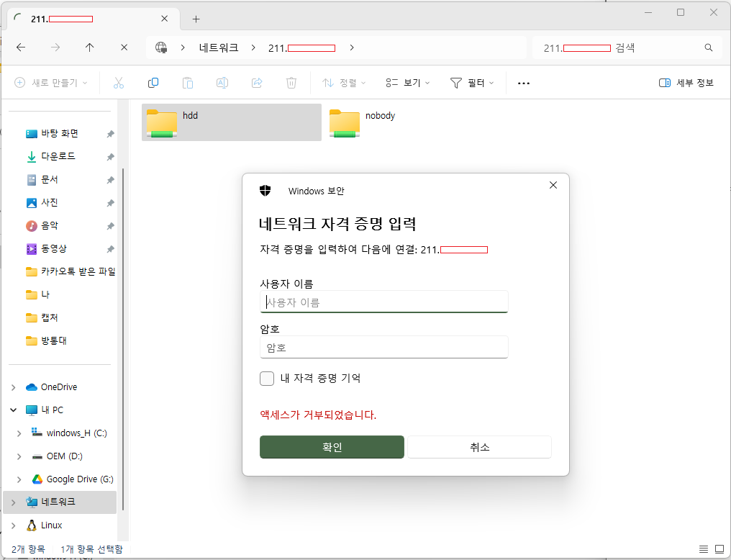This screenshot has width=731, height=560.
Task: Open 바탕 화면 in sidebar
Action: [60, 133]
